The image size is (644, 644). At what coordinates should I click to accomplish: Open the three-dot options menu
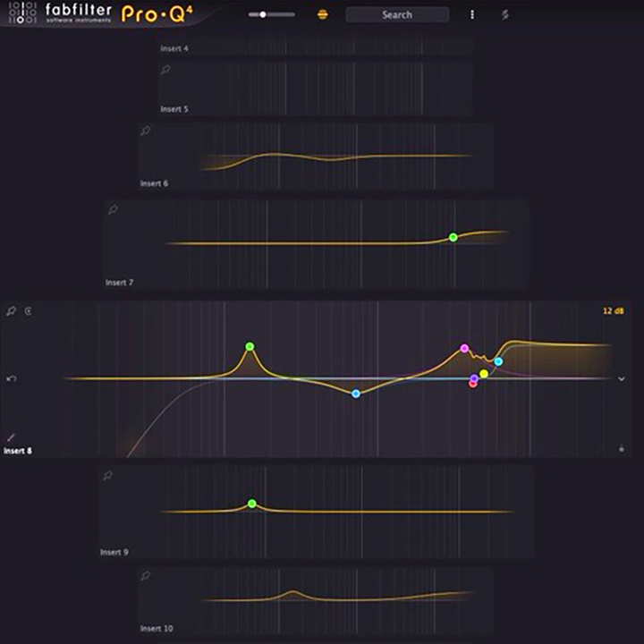[x=472, y=14]
